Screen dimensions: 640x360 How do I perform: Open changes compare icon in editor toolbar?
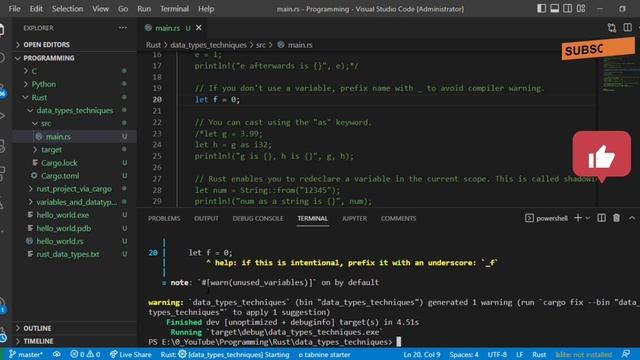point(611,28)
